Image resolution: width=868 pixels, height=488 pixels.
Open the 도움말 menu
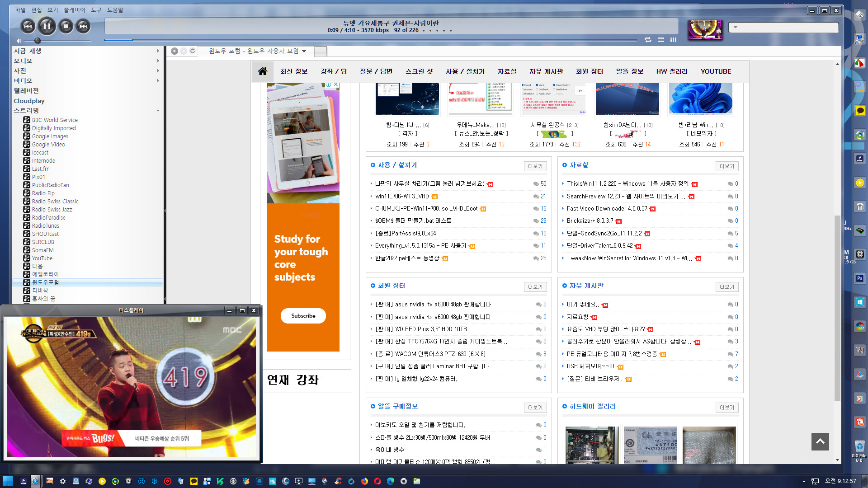(x=115, y=10)
